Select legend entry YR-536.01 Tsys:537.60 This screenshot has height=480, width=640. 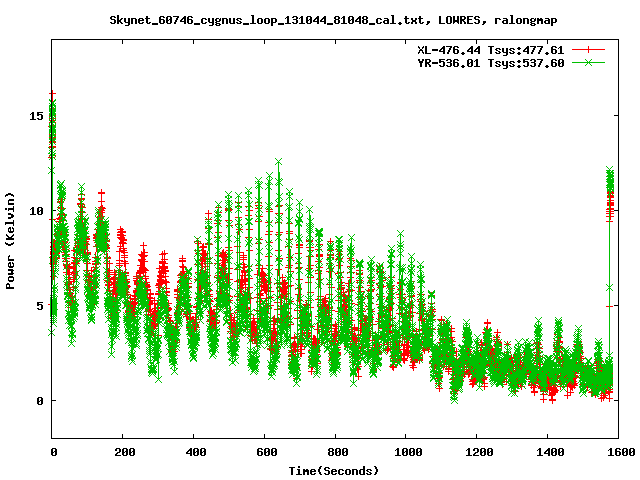(490, 63)
